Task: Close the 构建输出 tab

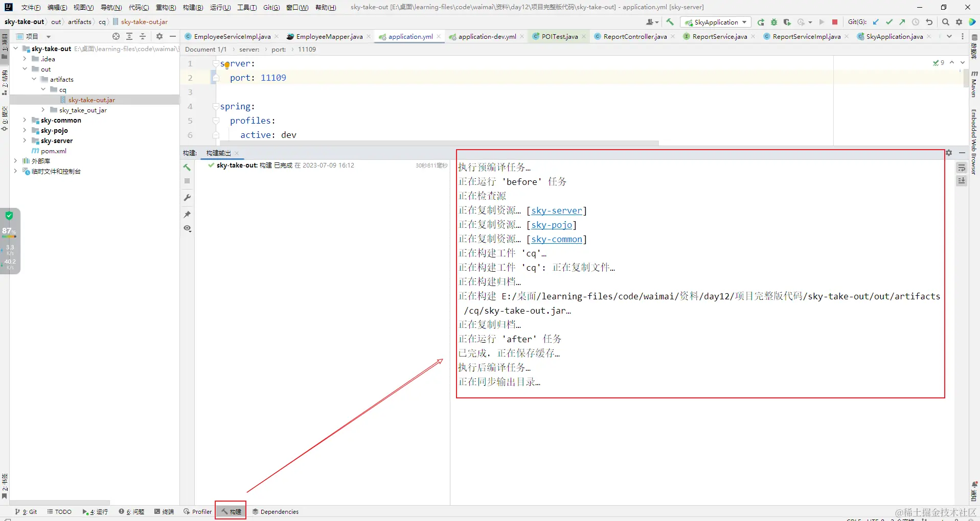Action: pyautogui.click(x=237, y=153)
